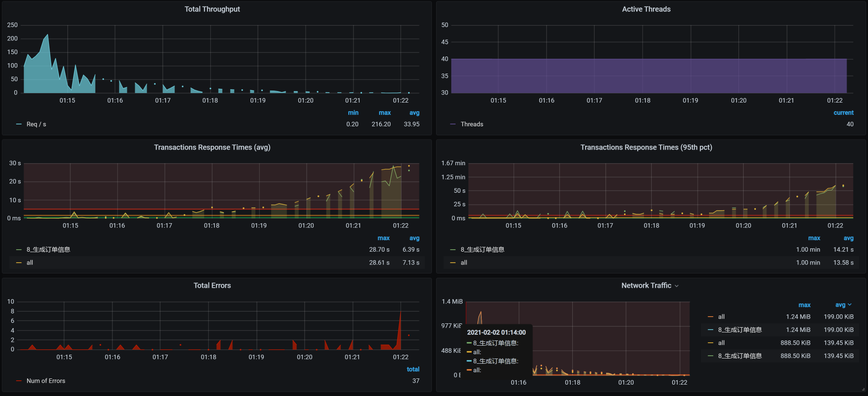Click the orange 'all' series color icon in Network Traffic

(x=710, y=317)
